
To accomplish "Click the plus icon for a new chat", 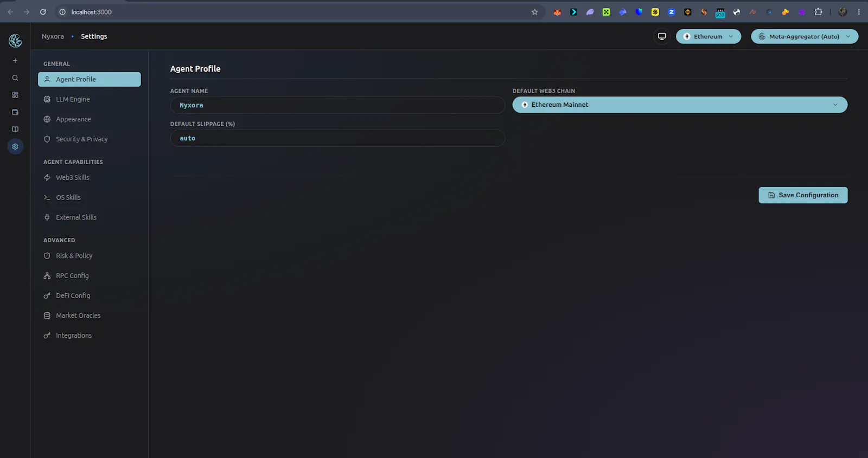I will (x=15, y=61).
